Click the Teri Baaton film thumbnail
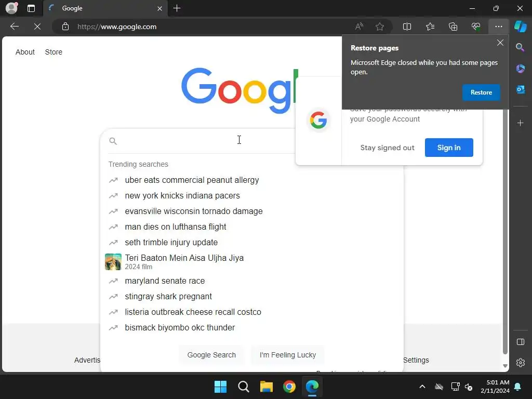532x399 pixels. (x=113, y=262)
